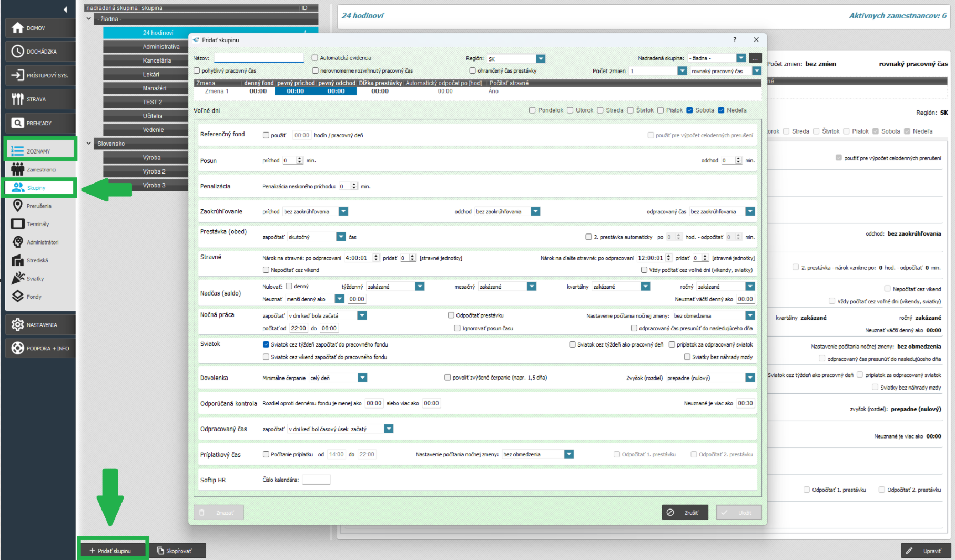Tick the pohyblivý pracovný čas checkbox
Image resolution: width=955 pixels, height=560 pixels.
point(197,70)
